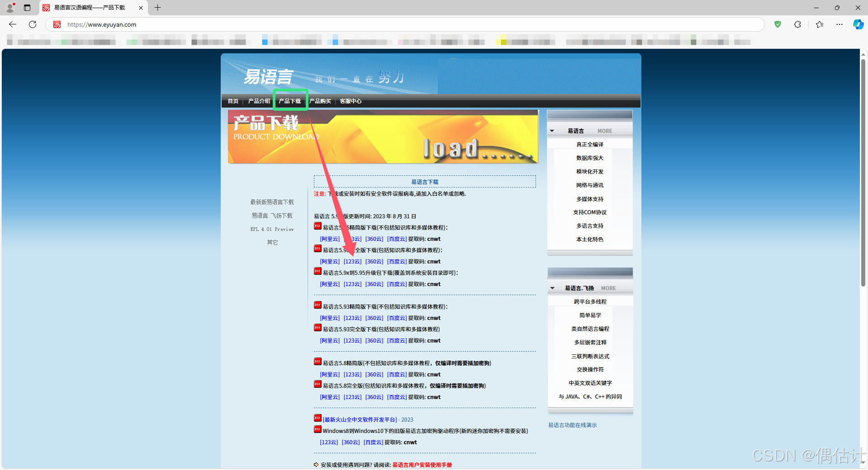Open 中英文双语关键字 feature item
This screenshot has width=868, height=470.
click(590, 383)
